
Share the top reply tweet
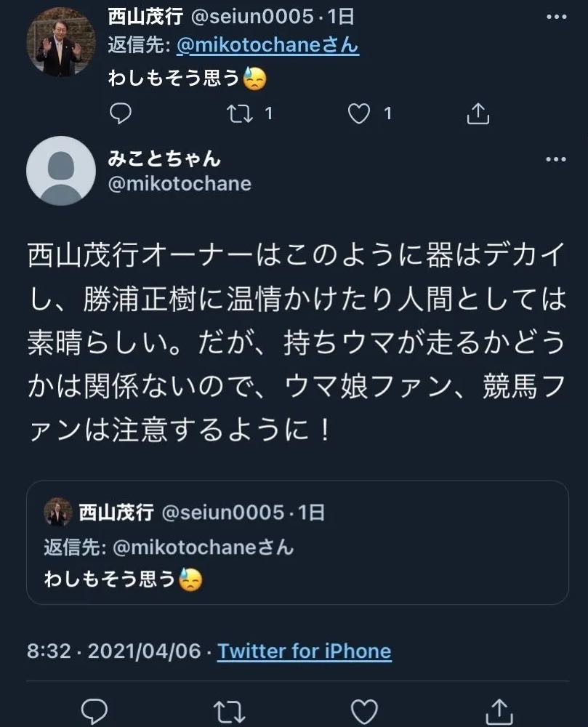point(478,113)
